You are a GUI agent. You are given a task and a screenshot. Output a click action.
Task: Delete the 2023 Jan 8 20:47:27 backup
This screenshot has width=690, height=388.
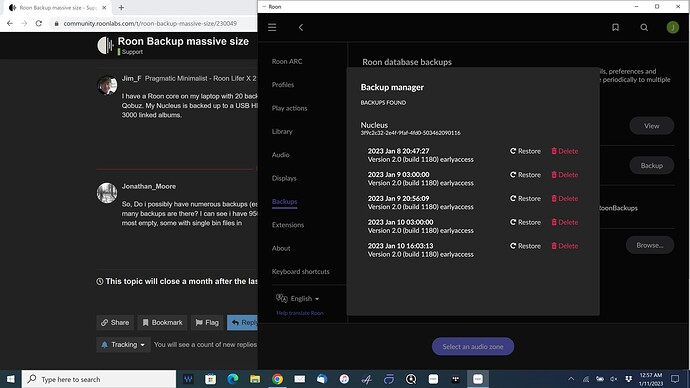point(565,151)
